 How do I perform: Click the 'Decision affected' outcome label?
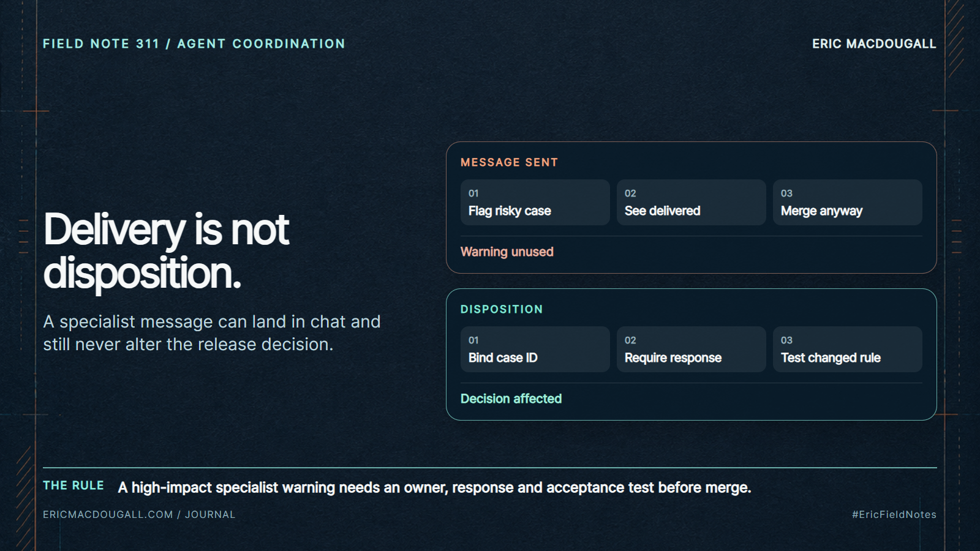(x=511, y=399)
